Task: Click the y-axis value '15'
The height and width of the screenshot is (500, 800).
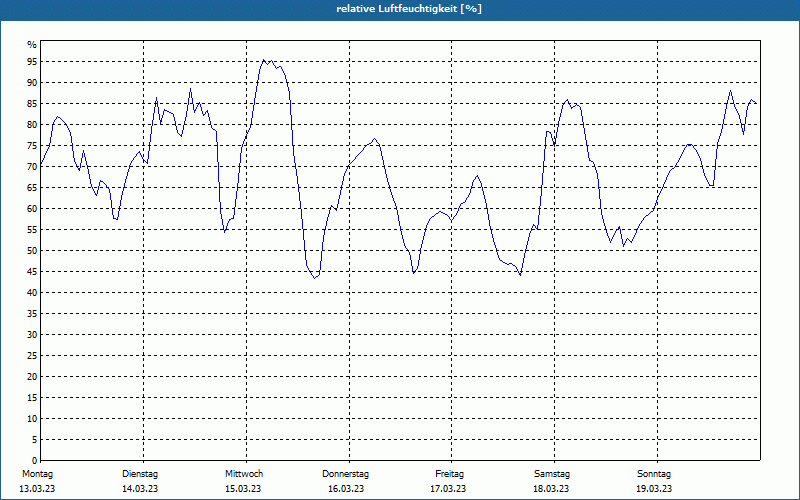Action: [32, 397]
